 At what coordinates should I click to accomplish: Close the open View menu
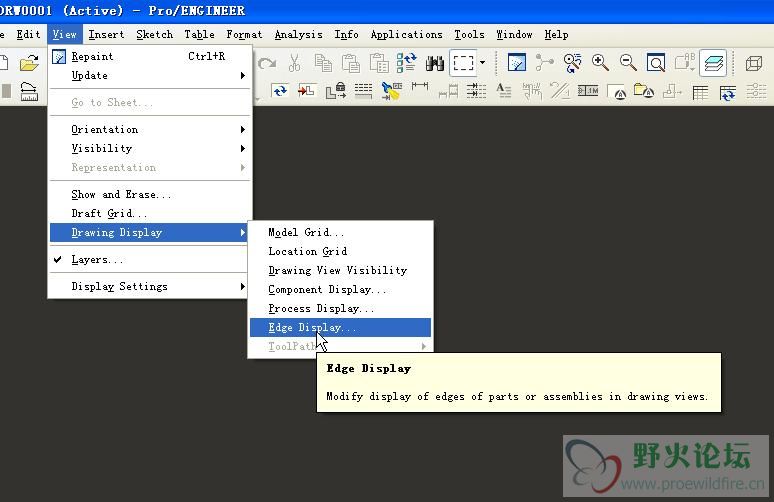65,35
